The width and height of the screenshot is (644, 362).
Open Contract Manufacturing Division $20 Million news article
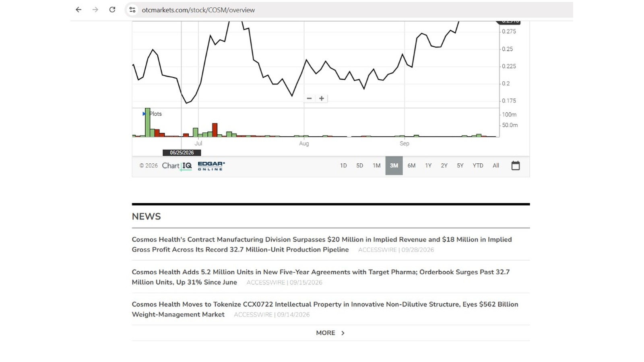pos(322,244)
